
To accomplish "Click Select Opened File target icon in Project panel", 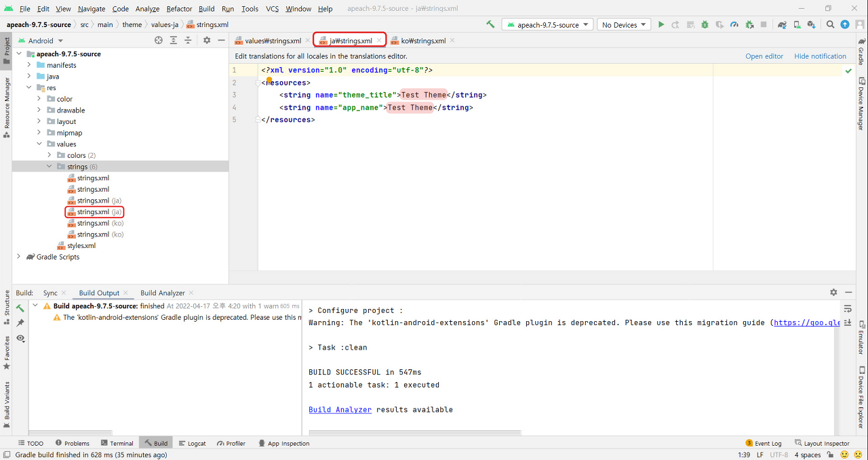I will pyautogui.click(x=159, y=41).
